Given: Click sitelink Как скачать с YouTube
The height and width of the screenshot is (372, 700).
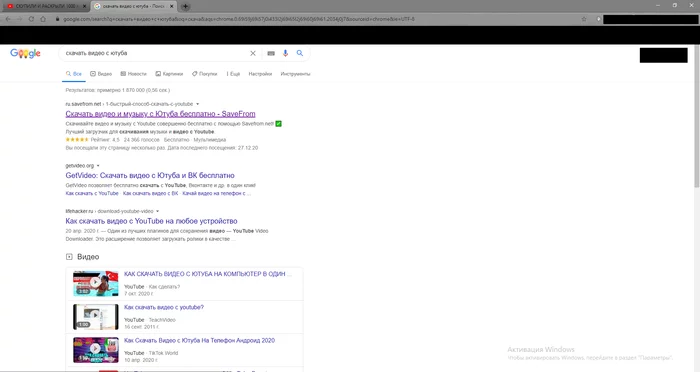Looking at the screenshot, I should coord(92,193).
